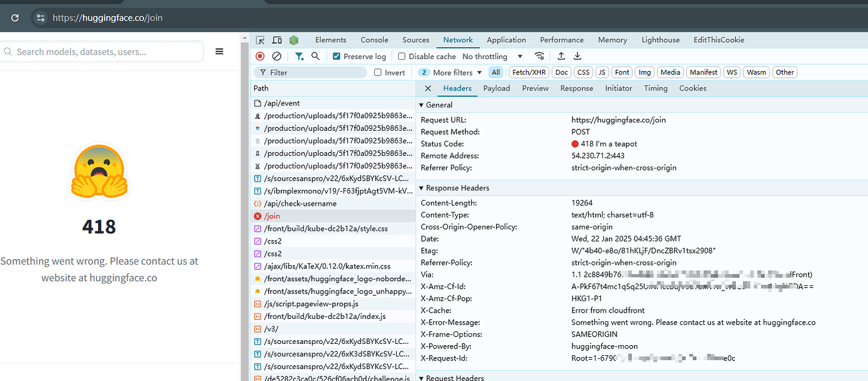Select the /api/event request row

coord(333,103)
